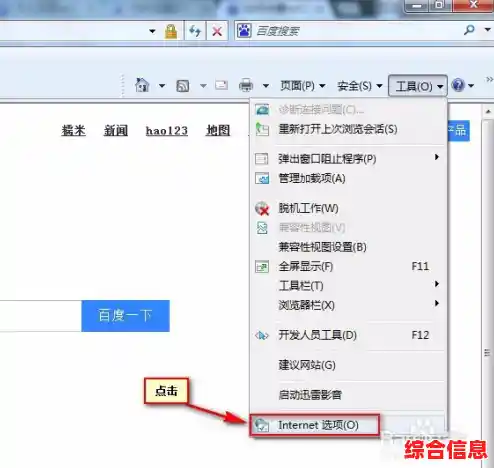Select 开发人员工具(D) menu item
The width and height of the screenshot is (494, 468).
point(348,335)
